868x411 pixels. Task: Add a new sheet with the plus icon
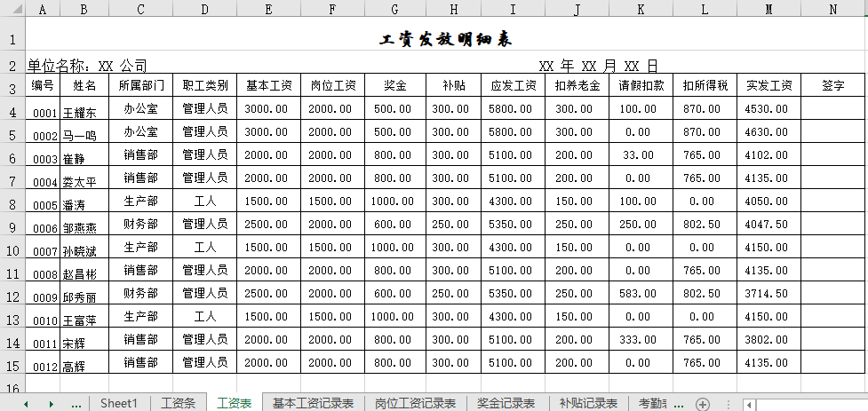point(703,404)
